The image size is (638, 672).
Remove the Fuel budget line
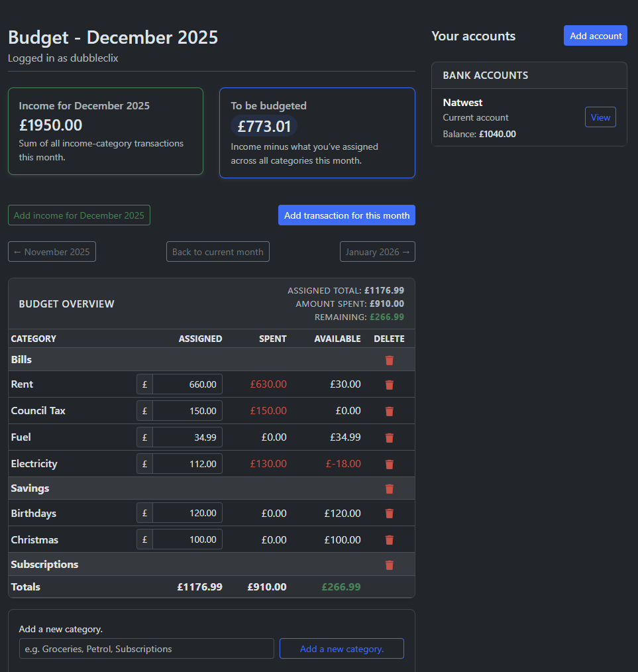[x=389, y=437]
